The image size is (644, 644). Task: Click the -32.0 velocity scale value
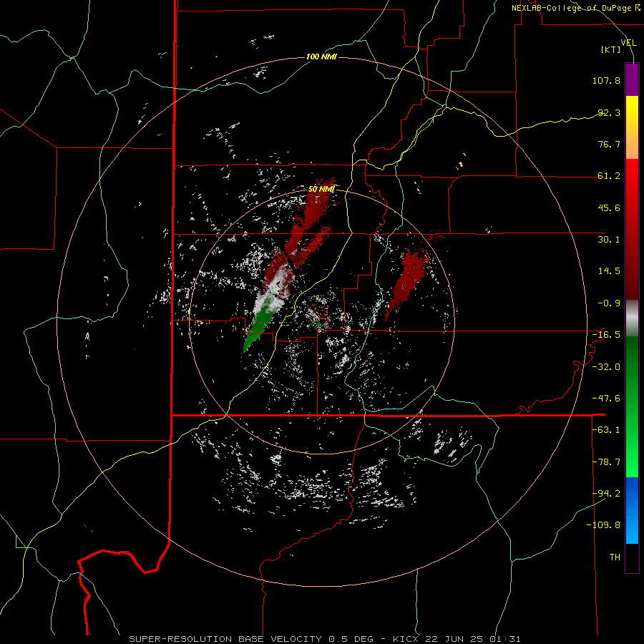(x=606, y=367)
